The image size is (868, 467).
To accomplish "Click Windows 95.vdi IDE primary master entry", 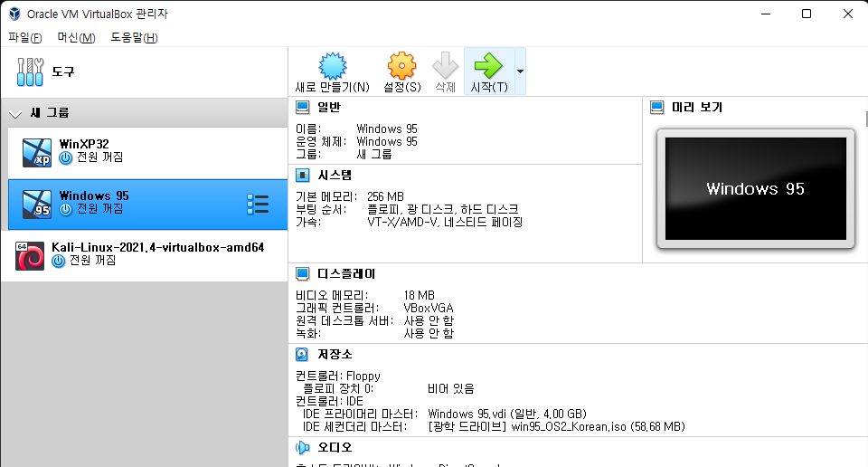I will coord(507,414).
